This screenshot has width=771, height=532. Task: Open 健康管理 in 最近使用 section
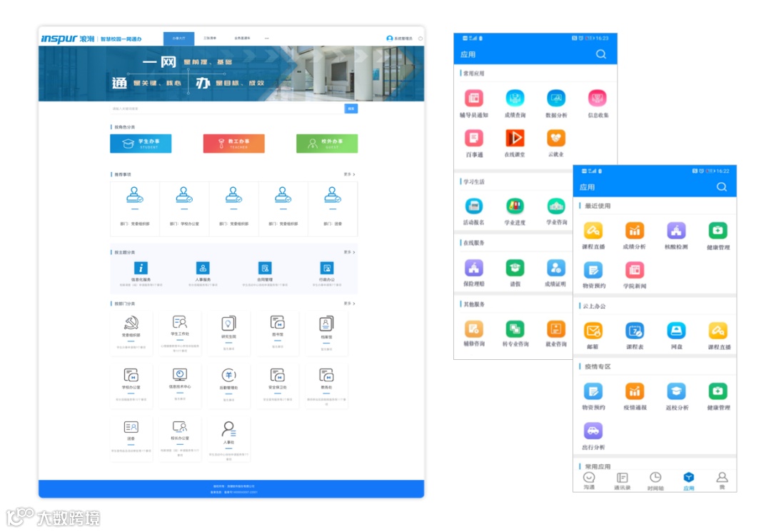[718, 230]
